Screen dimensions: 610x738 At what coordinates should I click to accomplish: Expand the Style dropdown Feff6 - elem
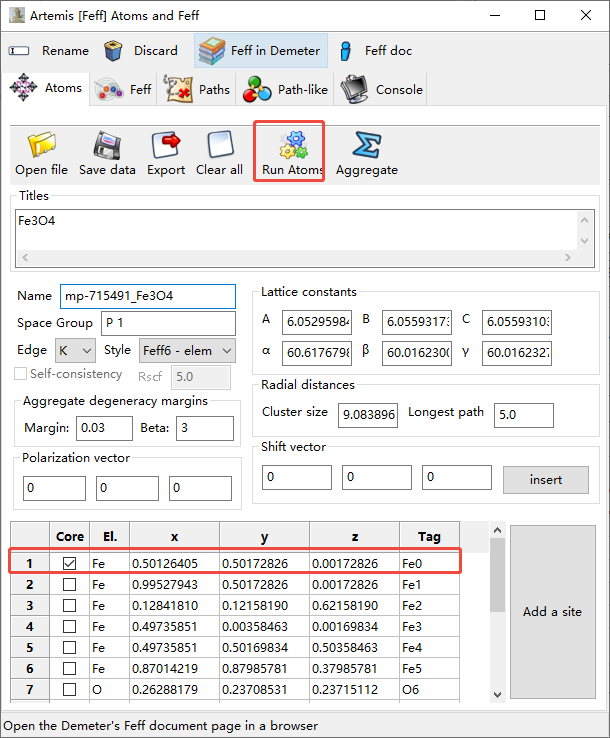186,351
